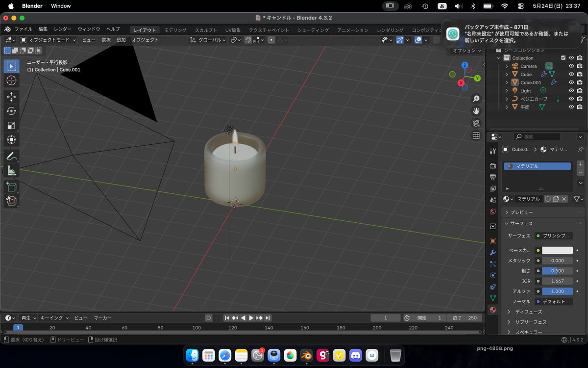Open the オプション dropdown in the viewport

pyautogui.click(x=466, y=51)
